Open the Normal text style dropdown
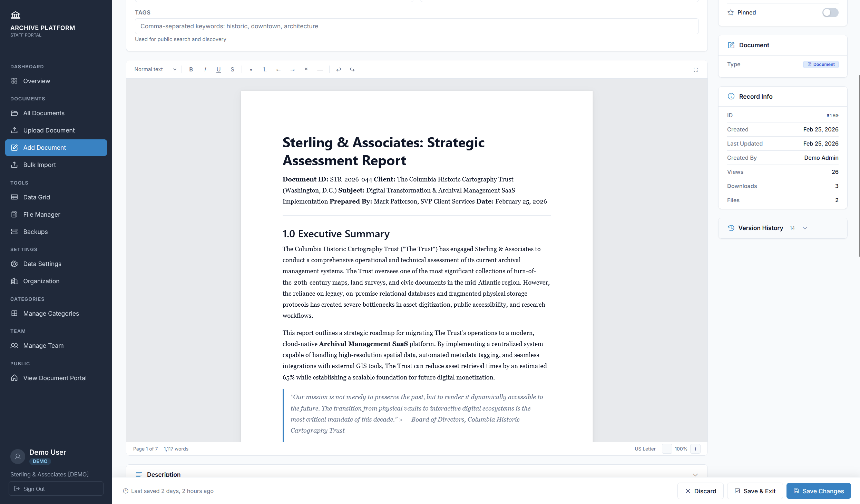The height and width of the screenshot is (504, 860). point(155,69)
